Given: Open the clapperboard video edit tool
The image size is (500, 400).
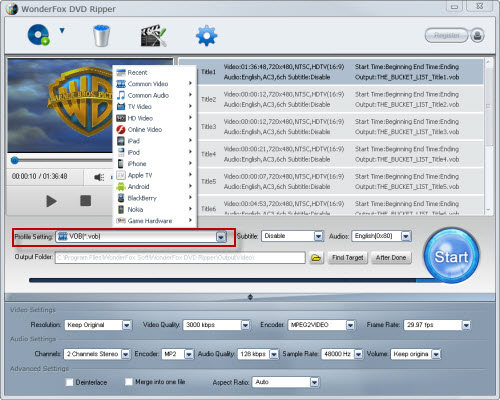Looking at the screenshot, I should 153,35.
